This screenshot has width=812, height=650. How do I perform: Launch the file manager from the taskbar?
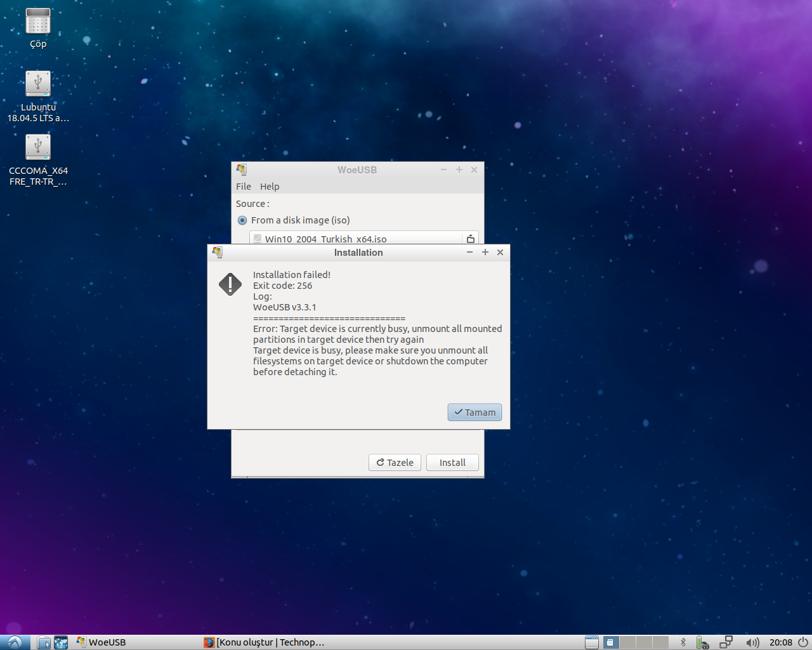tap(44, 642)
